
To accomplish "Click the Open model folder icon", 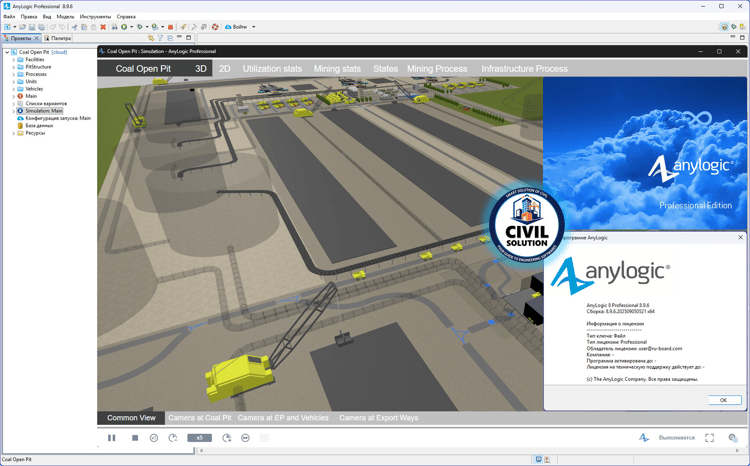I will tap(22, 27).
